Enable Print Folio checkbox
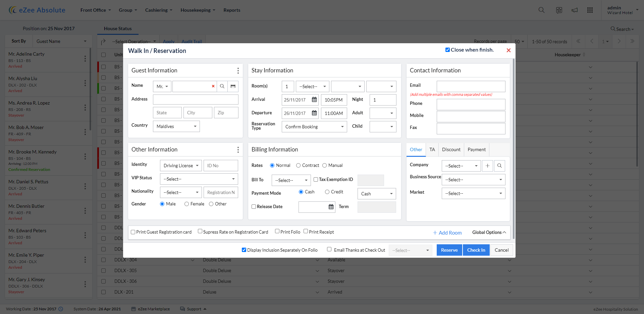The width and height of the screenshot is (644, 314). [277, 231]
